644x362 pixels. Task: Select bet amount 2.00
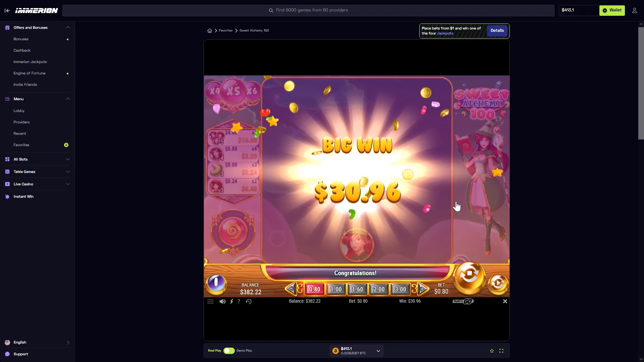tap(379, 289)
